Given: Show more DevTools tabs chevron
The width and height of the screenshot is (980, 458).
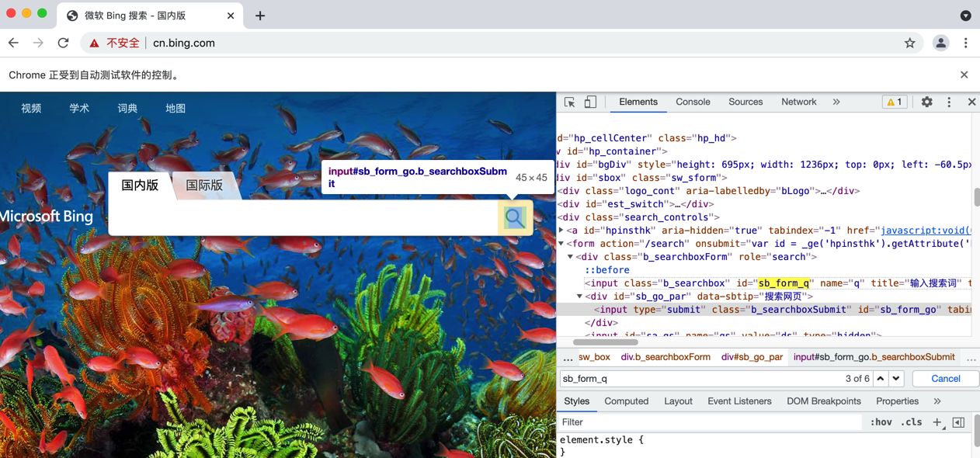Looking at the screenshot, I should tap(836, 102).
